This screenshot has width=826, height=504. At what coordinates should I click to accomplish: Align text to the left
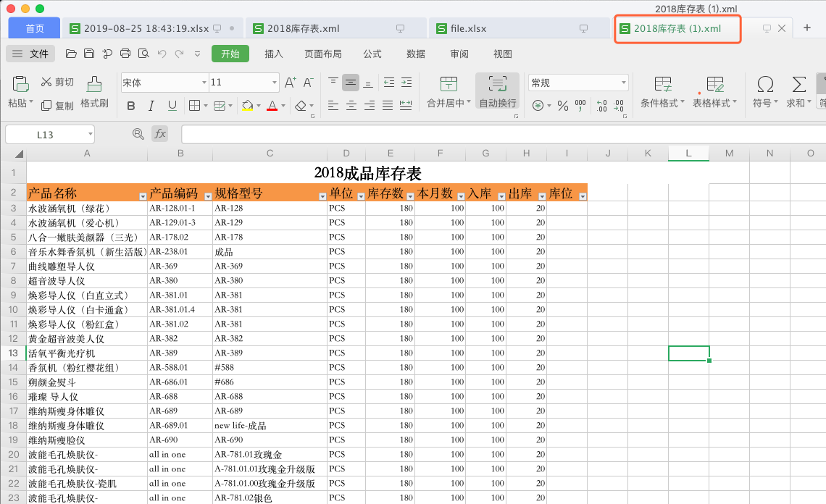click(333, 105)
